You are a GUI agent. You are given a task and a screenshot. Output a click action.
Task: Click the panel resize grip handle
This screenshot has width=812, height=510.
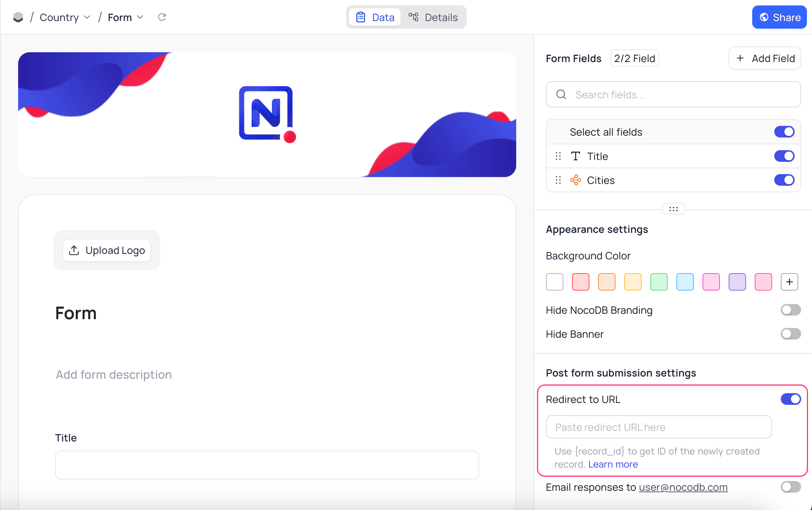(673, 209)
